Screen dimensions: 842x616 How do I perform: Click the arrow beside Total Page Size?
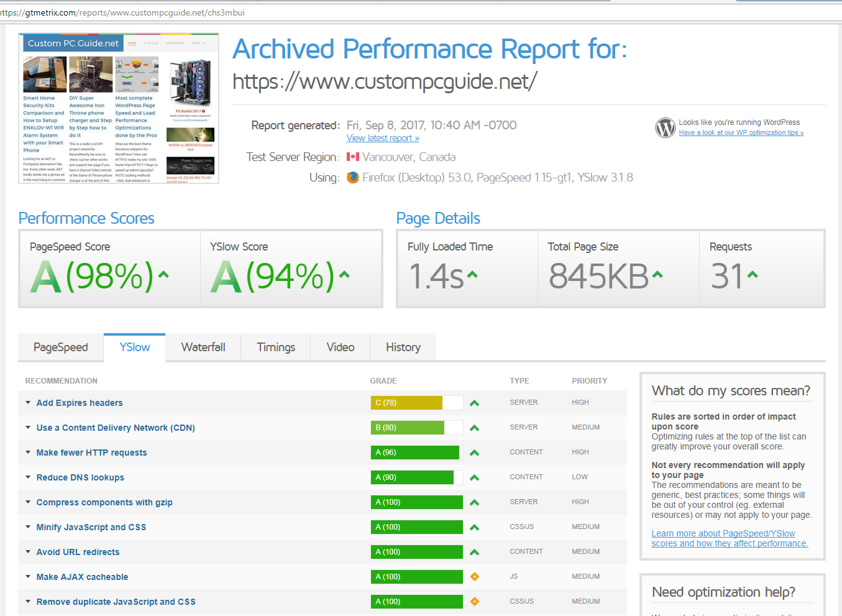pyautogui.click(x=657, y=274)
